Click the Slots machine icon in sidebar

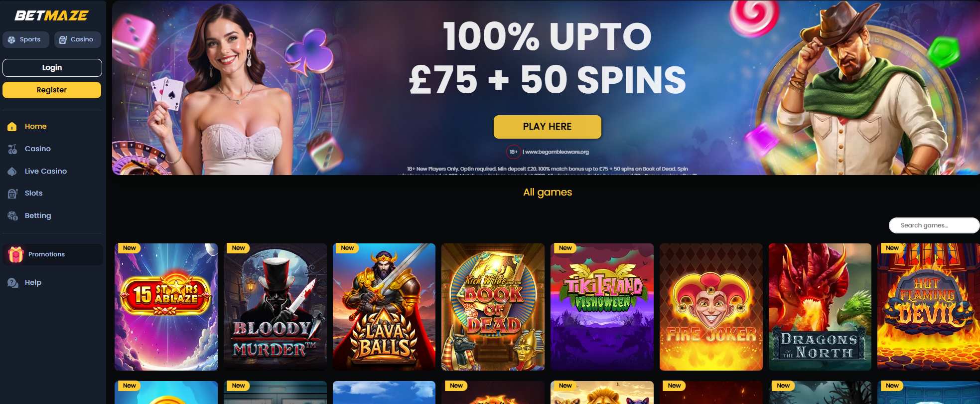pyautogui.click(x=12, y=194)
